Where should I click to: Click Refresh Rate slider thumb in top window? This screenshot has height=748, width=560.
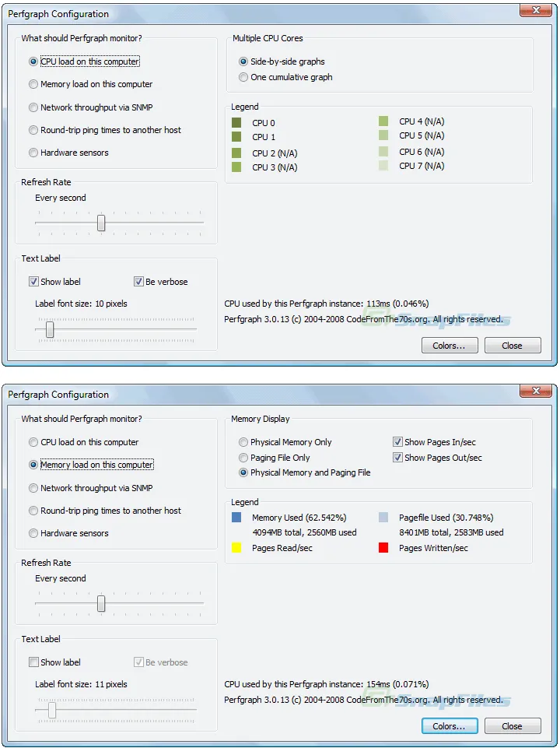coord(101,223)
